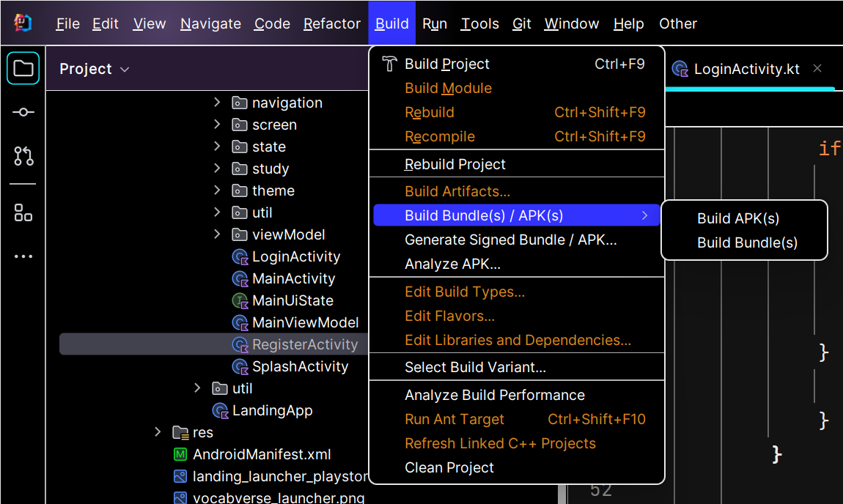The image size is (843, 504).
Task: Show more tool windows ellipsis icon
Action: click(23, 256)
